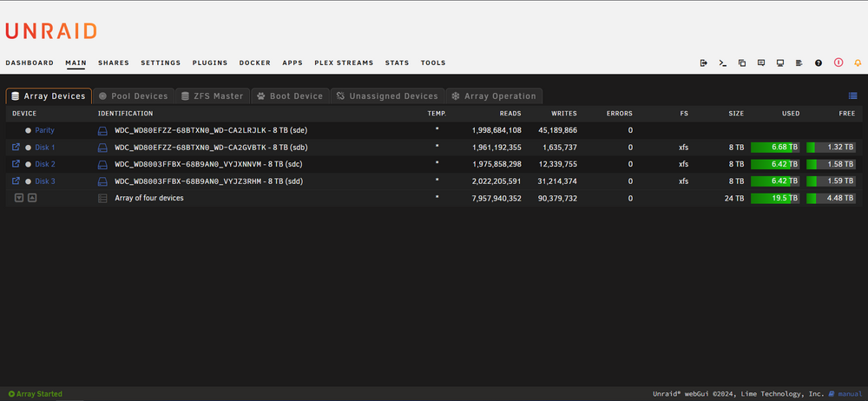Select the Main menu item

tap(76, 63)
